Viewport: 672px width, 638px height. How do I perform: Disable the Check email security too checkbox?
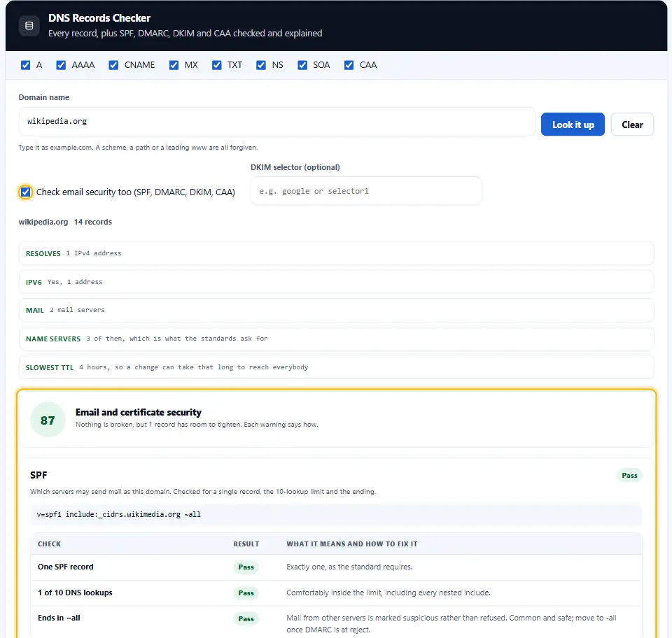(26, 192)
